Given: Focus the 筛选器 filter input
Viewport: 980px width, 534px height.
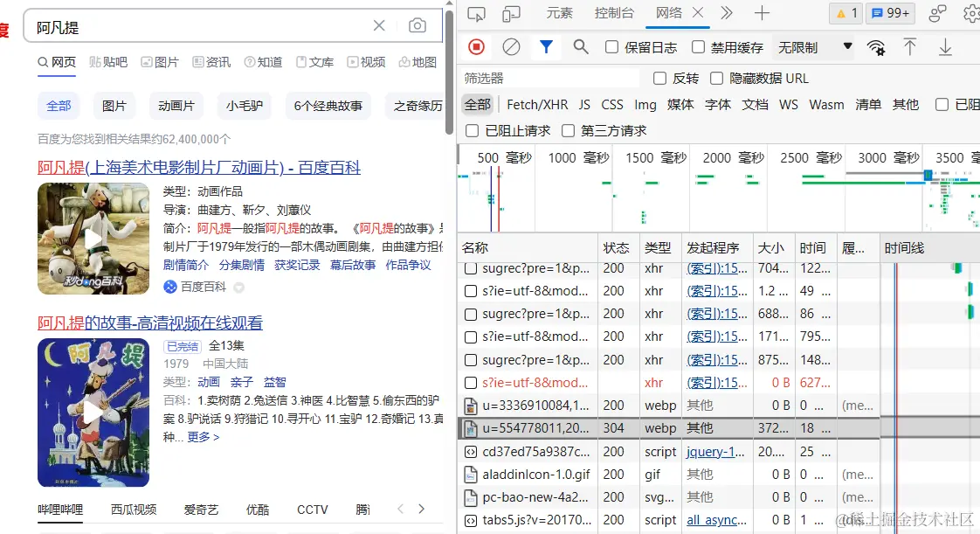Looking at the screenshot, I should (x=549, y=78).
